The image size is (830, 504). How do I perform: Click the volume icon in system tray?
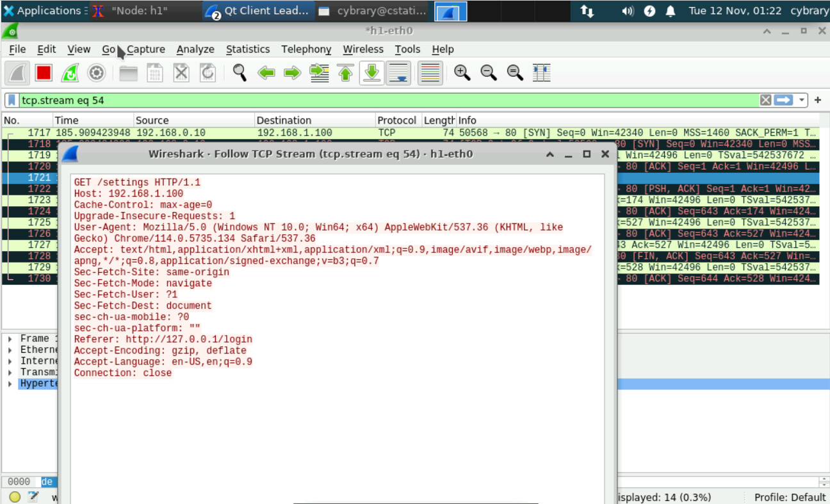[628, 11]
